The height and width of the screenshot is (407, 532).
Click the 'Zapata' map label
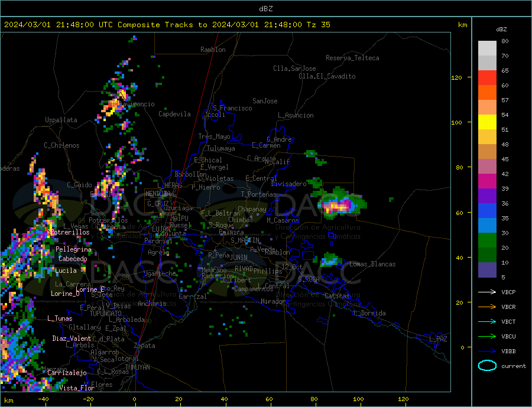pos(145,346)
